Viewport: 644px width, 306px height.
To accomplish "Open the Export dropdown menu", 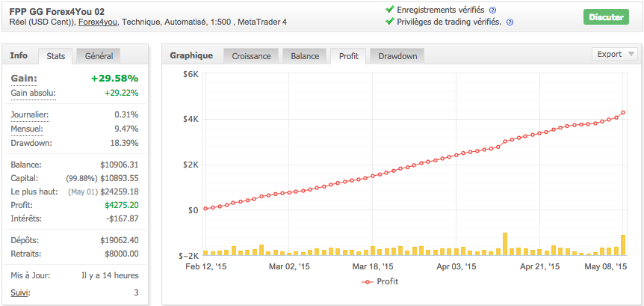I will (x=615, y=54).
